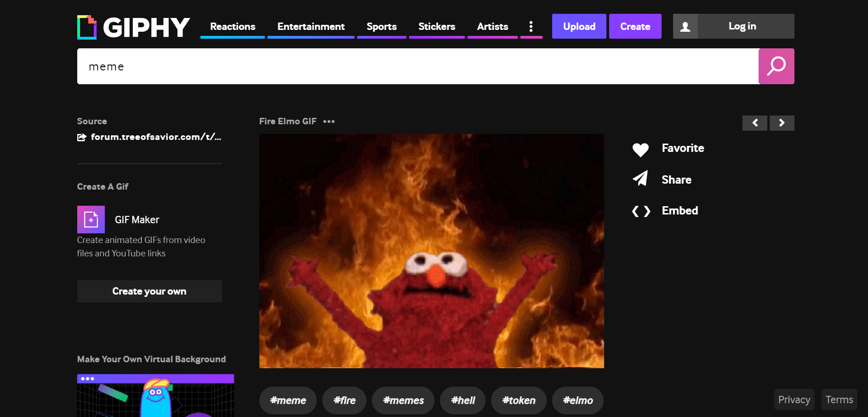Click the GIPHY logo
Screen dimensions: 868x417
tap(133, 27)
